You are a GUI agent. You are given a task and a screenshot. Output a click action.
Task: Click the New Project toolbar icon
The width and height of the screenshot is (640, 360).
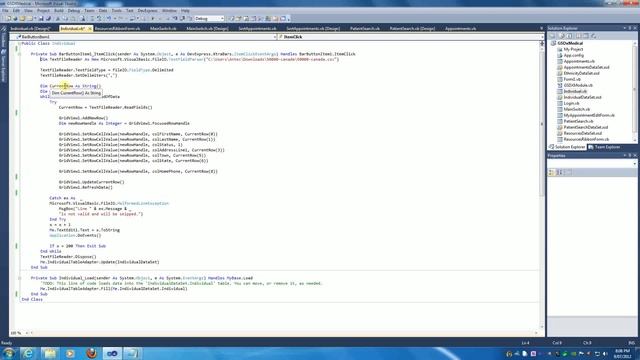[x=9, y=18]
